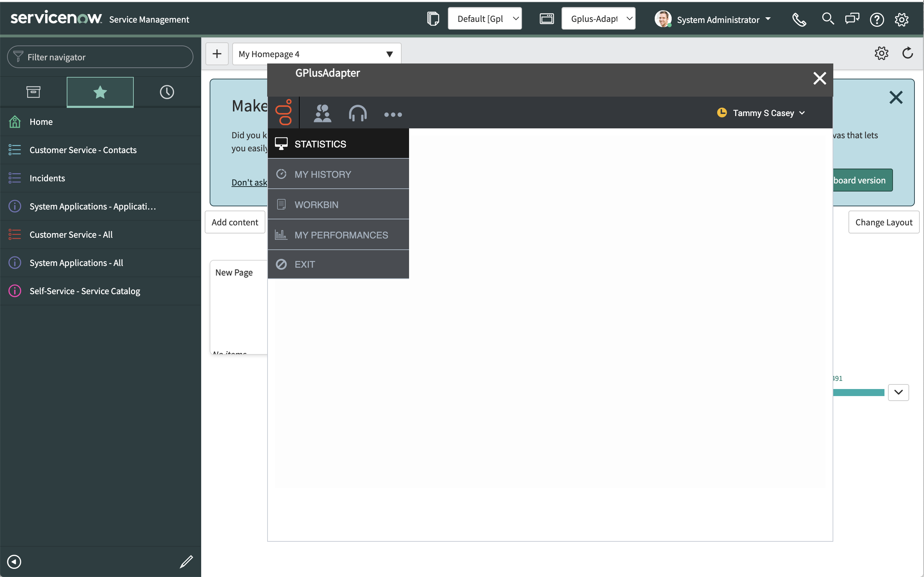This screenshot has height=577, width=924.
Task: Select MY HISTORY menu entry
Action: (x=338, y=174)
